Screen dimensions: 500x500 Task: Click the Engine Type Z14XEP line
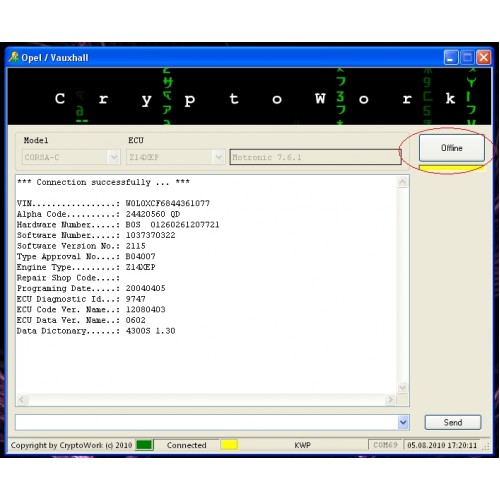pyautogui.click(x=86, y=267)
